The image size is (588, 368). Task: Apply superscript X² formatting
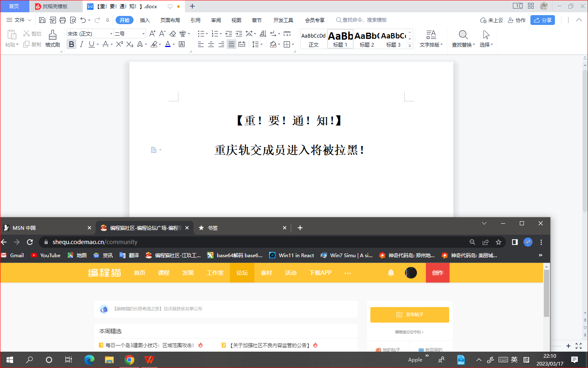[120, 44]
